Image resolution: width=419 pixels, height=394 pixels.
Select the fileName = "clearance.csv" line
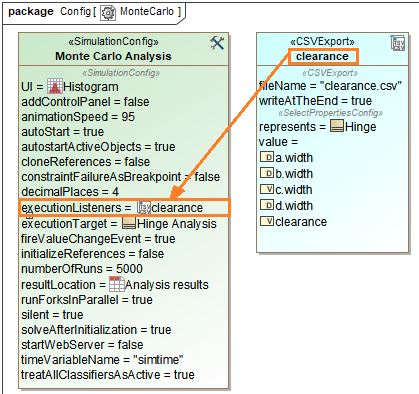tap(330, 86)
